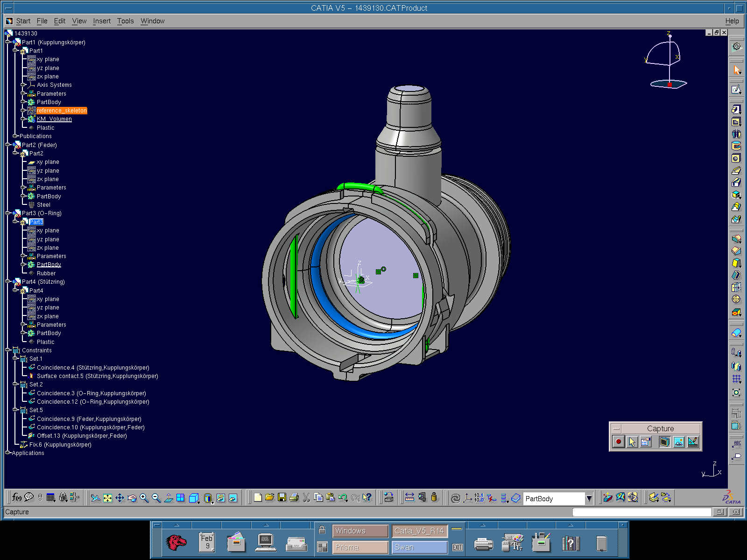Click the New document icon

[x=258, y=497]
